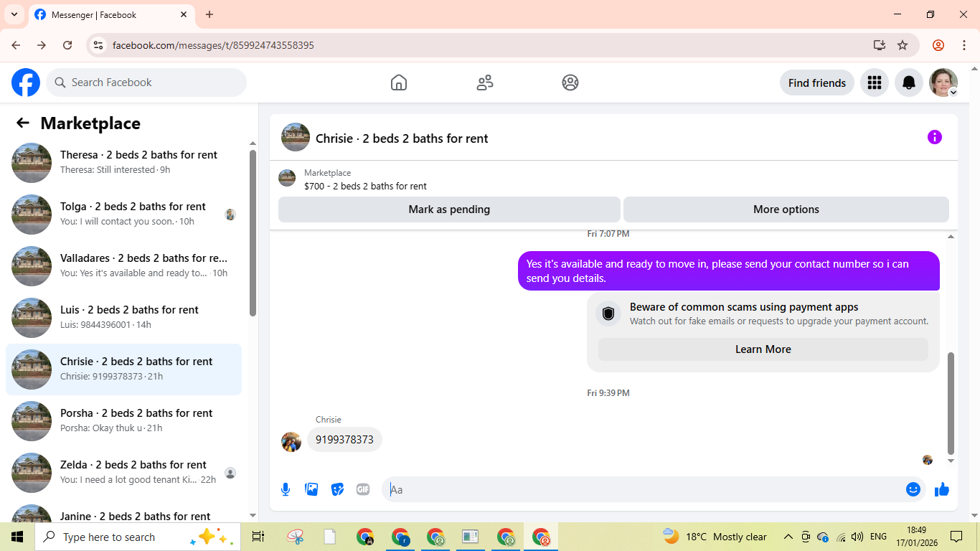
Task: Show hidden system tray icons
Action: tap(788, 537)
